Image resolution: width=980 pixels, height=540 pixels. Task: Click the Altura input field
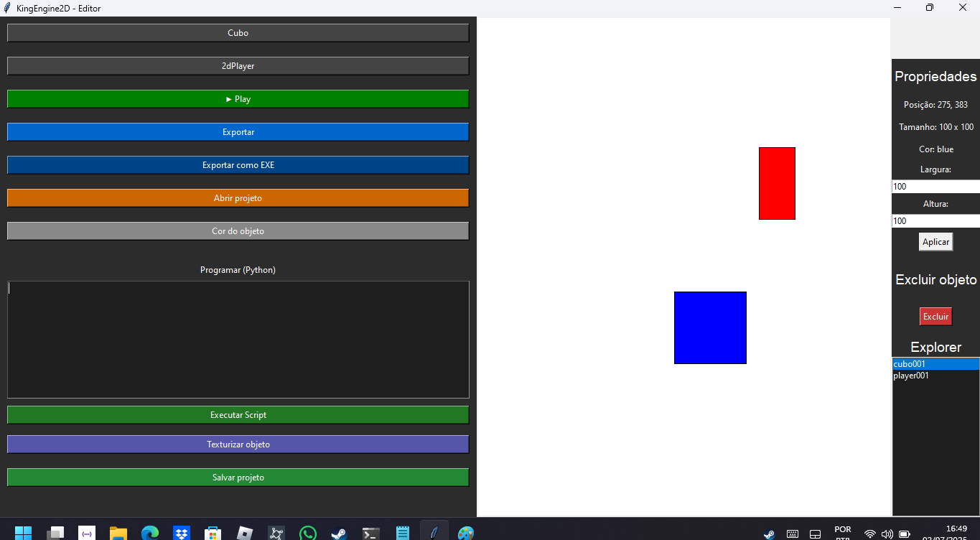935,221
